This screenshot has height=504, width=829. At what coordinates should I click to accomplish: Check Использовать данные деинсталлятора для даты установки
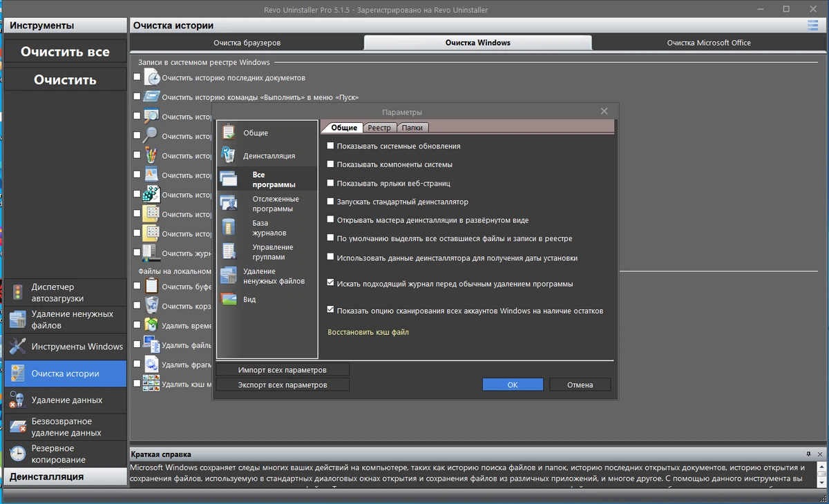point(331,258)
